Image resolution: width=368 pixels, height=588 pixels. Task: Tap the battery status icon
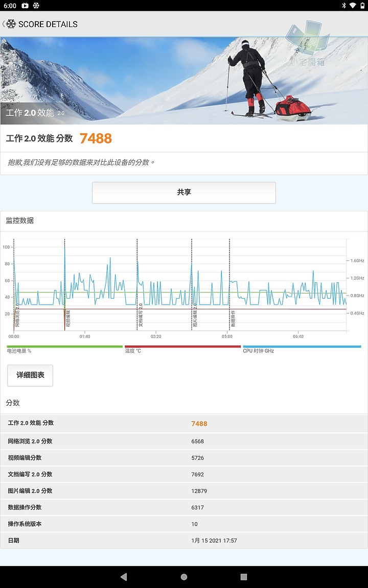click(361, 6)
